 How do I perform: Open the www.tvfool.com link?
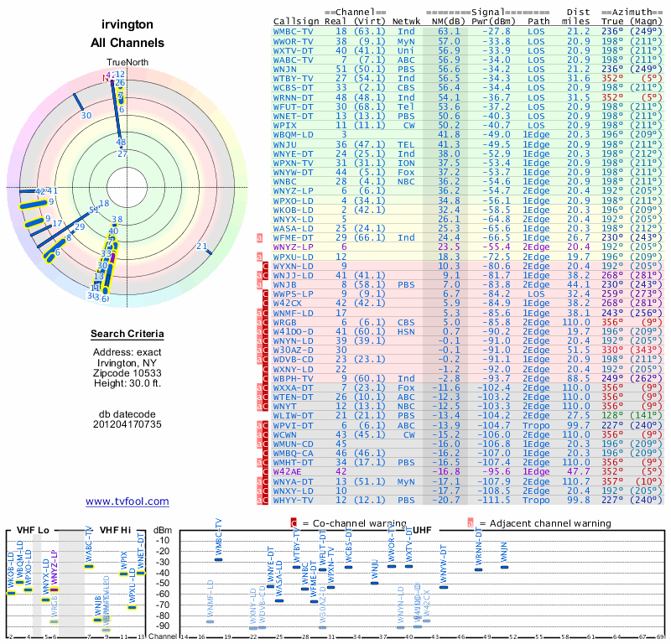pos(127,501)
